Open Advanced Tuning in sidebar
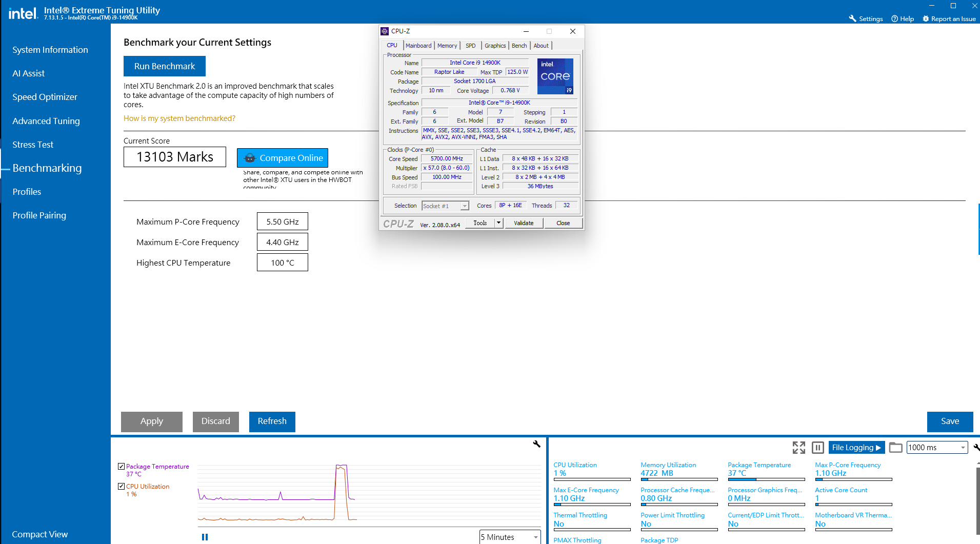This screenshot has width=980, height=544. coord(46,121)
